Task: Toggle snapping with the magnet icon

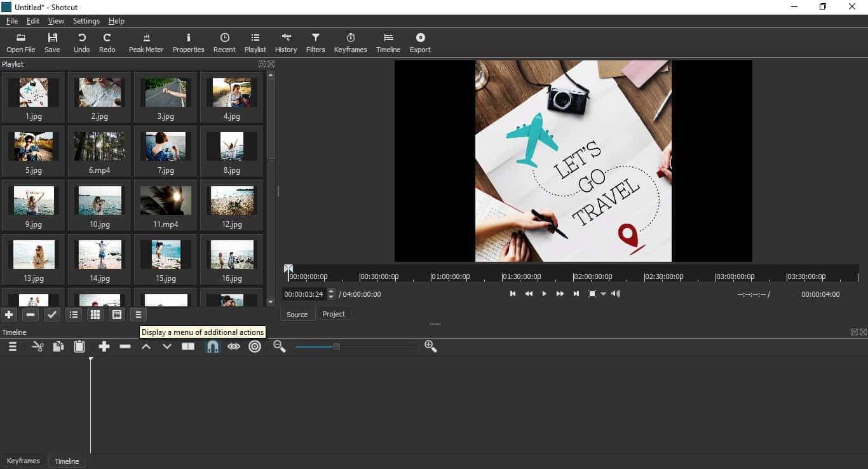Action: coord(212,346)
